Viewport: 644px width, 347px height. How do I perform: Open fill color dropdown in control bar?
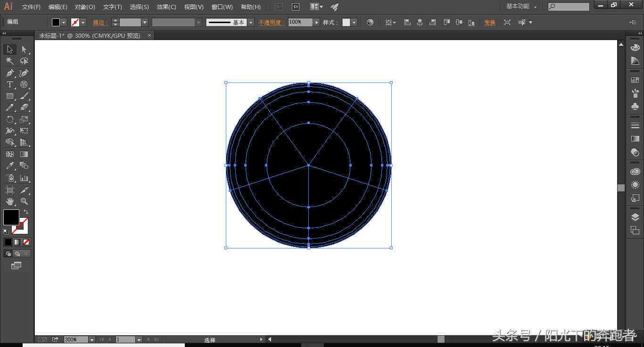(x=64, y=22)
